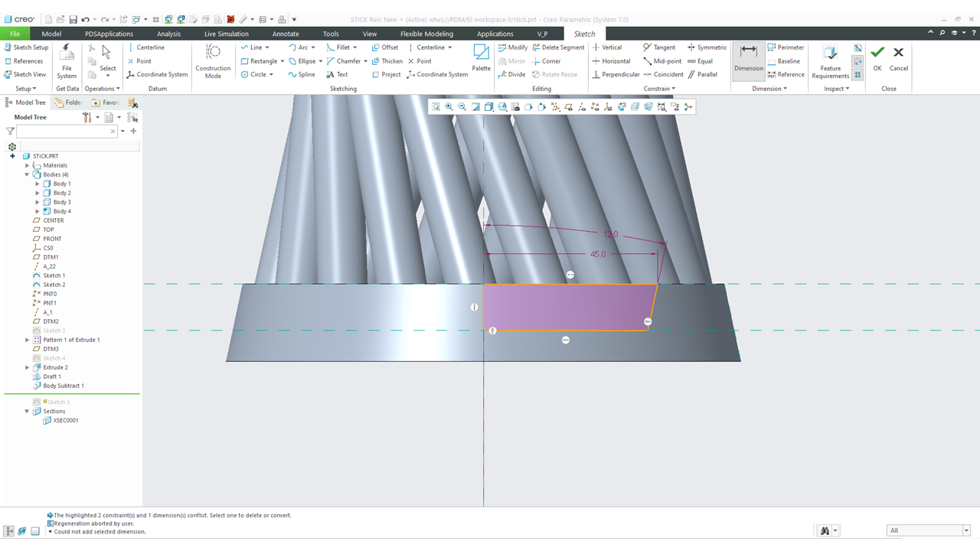This screenshot has height=551, width=980.
Task: Collapse the Bodies (4) tree node
Action: coord(28,174)
